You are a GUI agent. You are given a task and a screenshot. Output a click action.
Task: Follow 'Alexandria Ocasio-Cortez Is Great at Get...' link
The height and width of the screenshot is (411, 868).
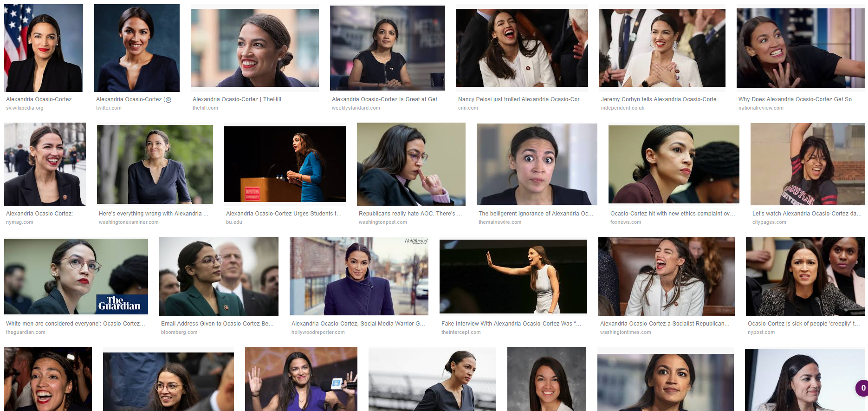pos(387,99)
